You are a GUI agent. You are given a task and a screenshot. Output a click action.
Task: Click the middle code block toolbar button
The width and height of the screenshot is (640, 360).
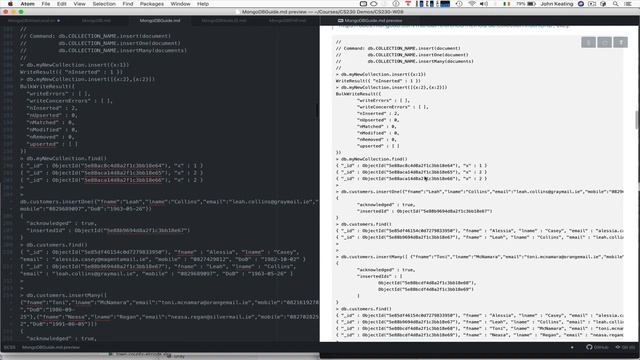point(604,42)
